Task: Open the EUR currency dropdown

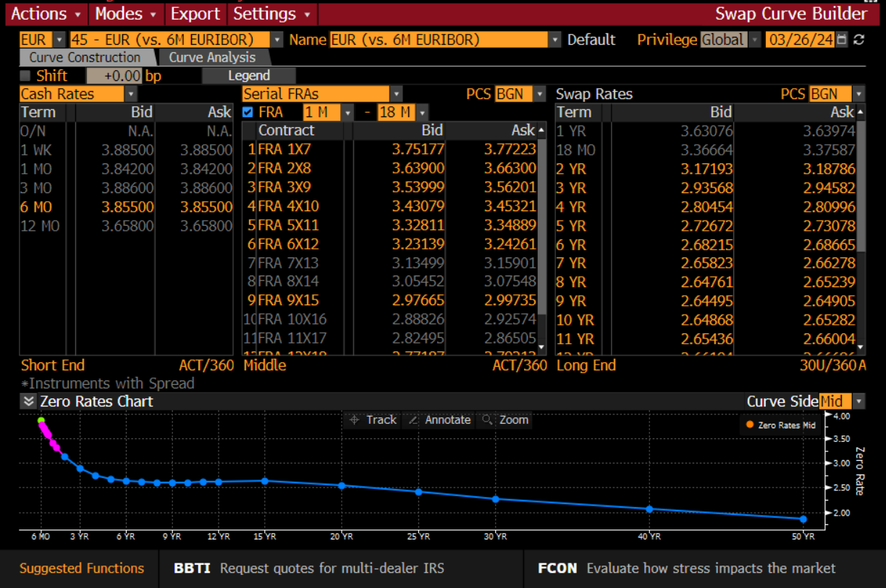Action: point(59,40)
